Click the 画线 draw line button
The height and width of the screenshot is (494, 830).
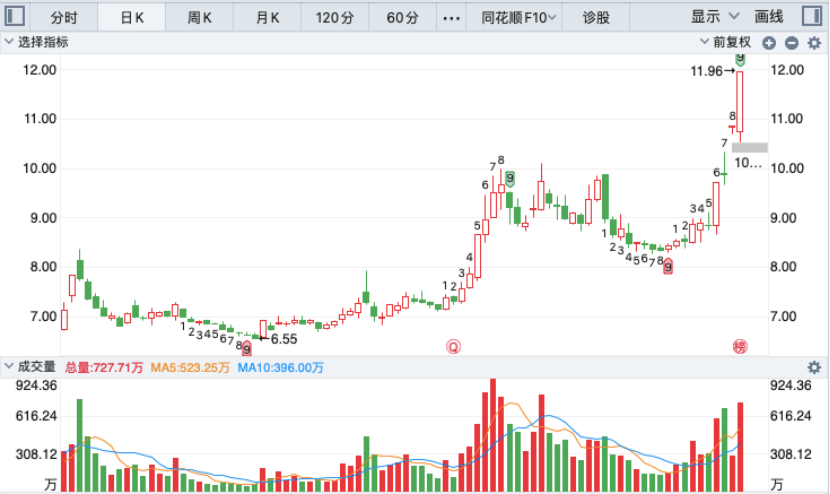[x=769, y=16]
